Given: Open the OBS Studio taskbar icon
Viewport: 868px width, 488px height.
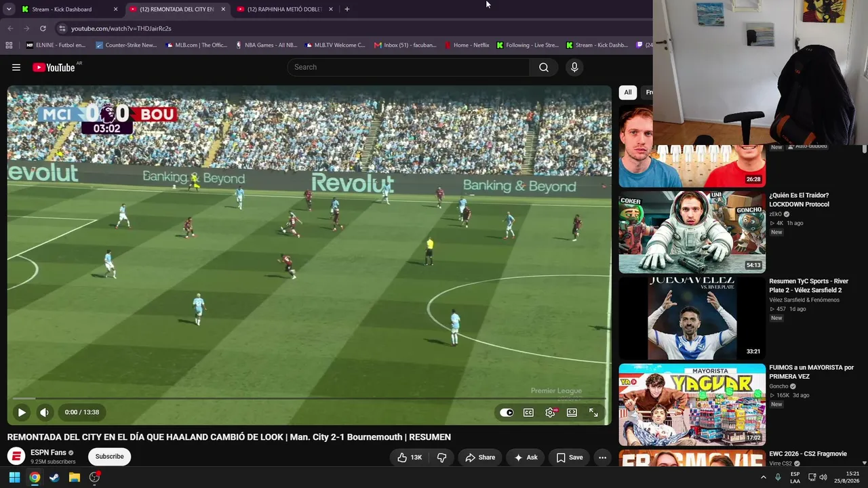Looking at the screenshot, I should (x=94, y=477).
